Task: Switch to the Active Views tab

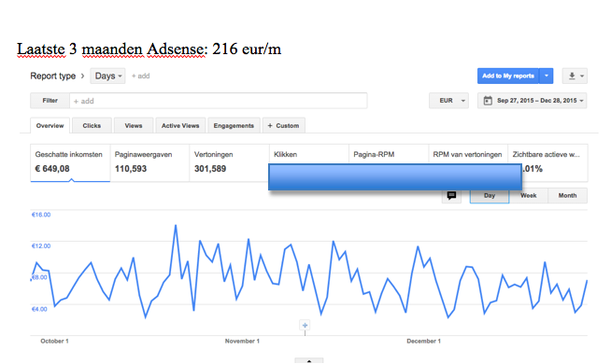Action: pos(180,125)
